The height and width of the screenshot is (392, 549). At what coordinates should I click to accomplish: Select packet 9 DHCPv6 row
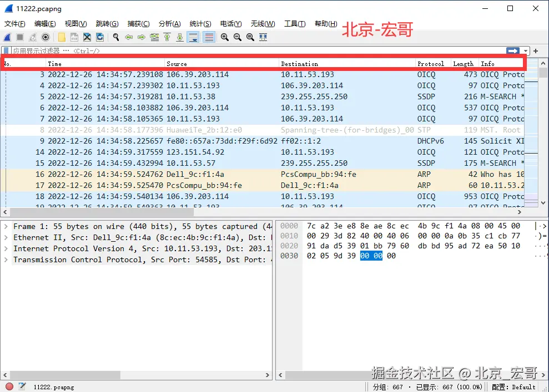point(263,141)
